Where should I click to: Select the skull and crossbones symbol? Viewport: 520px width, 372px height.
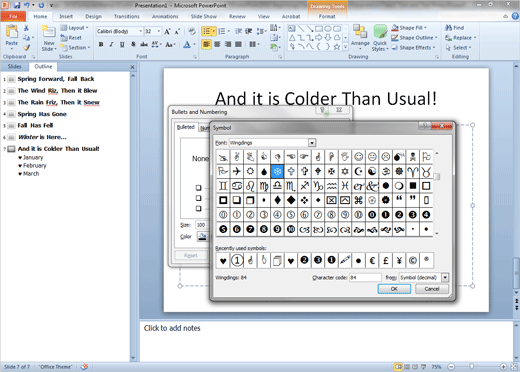pyautogui.click(x=413, y=157)
